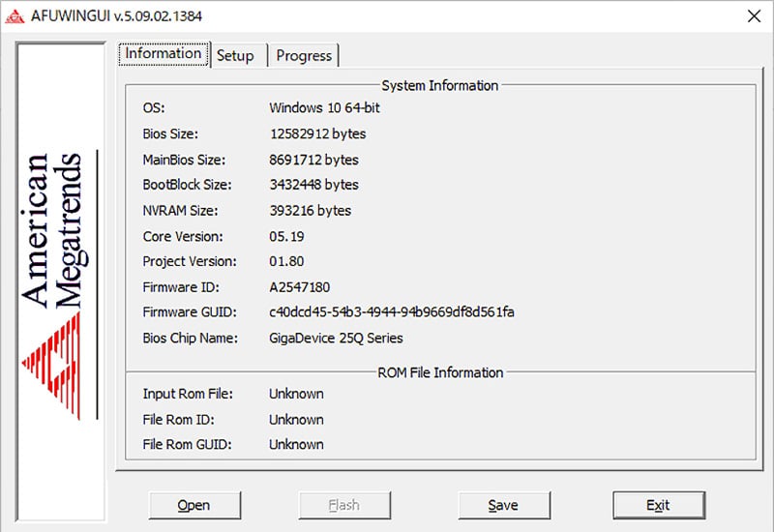Click the Firmware GUID value text

coord(392,311)
